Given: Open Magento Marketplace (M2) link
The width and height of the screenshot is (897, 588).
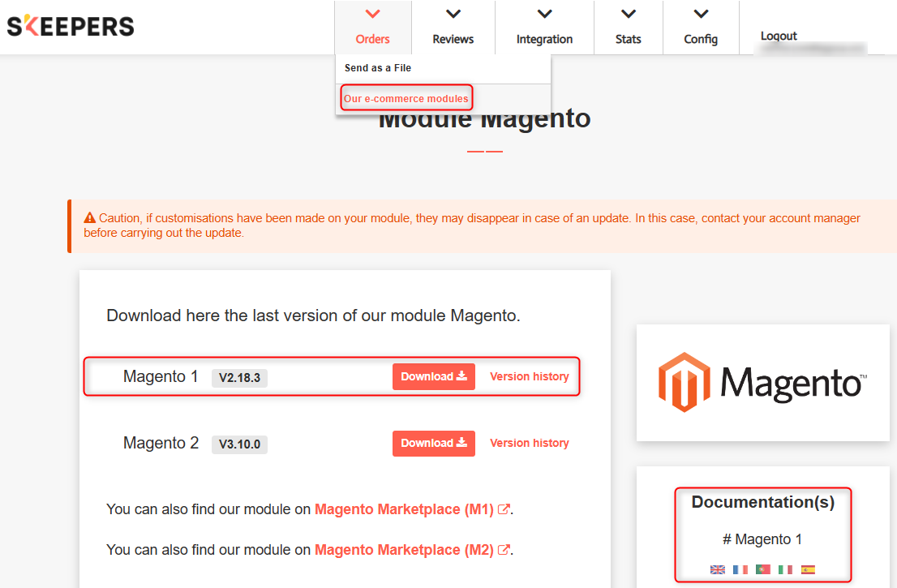Looking at the screenshot, I should (x=404, y=550).
